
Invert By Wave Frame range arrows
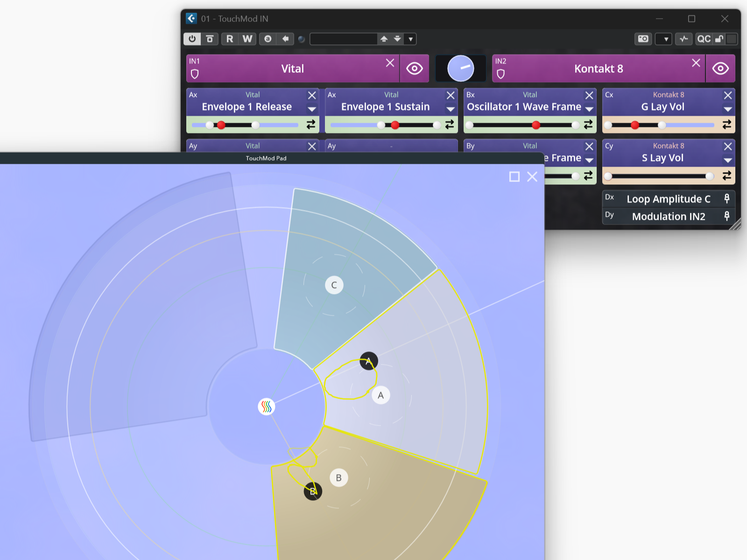coord(588,175)
